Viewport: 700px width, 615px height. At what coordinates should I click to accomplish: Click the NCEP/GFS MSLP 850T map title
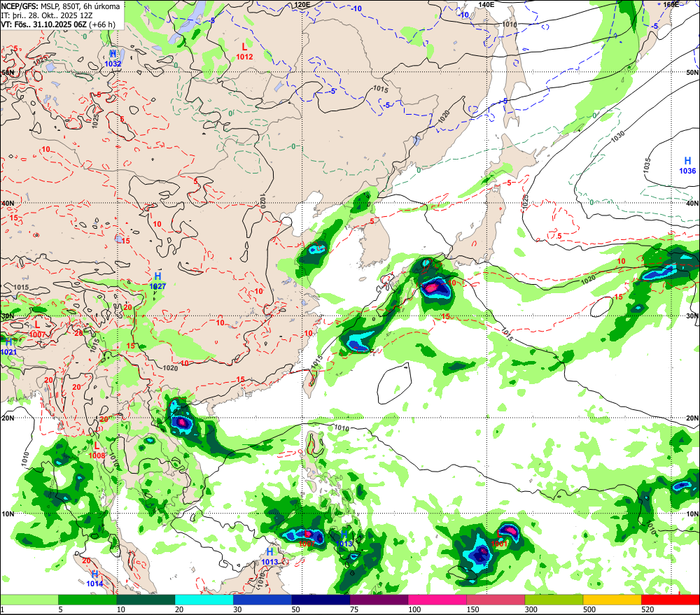point(60,6)
